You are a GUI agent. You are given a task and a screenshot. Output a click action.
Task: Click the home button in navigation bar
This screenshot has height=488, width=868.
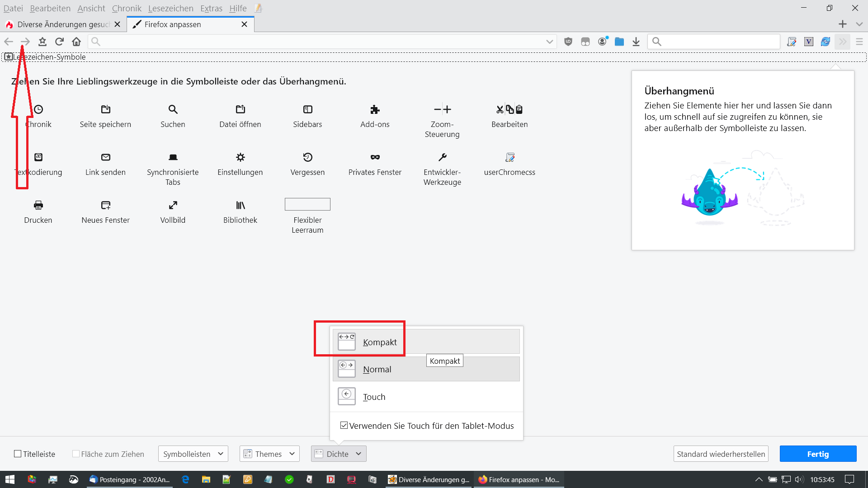(x=76, y=42)
